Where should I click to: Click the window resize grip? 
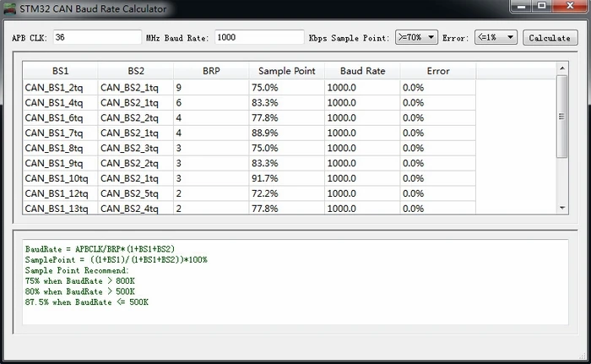583,356
